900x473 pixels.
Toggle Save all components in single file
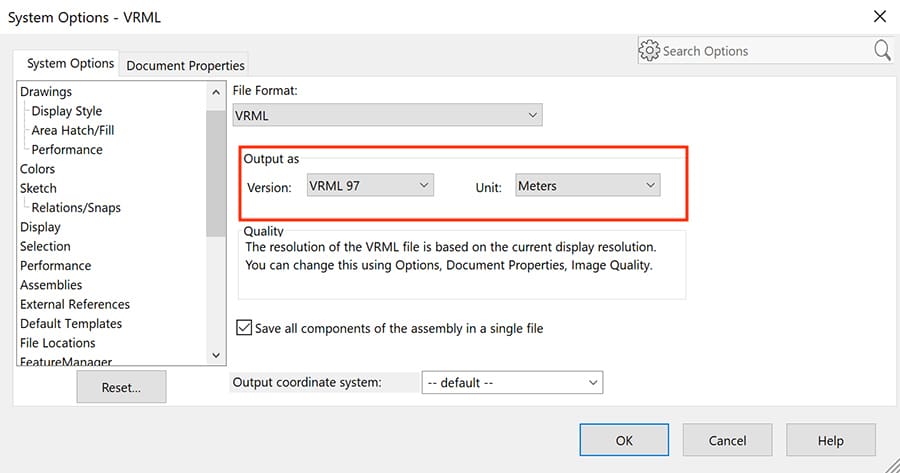[x=244, y=328]
